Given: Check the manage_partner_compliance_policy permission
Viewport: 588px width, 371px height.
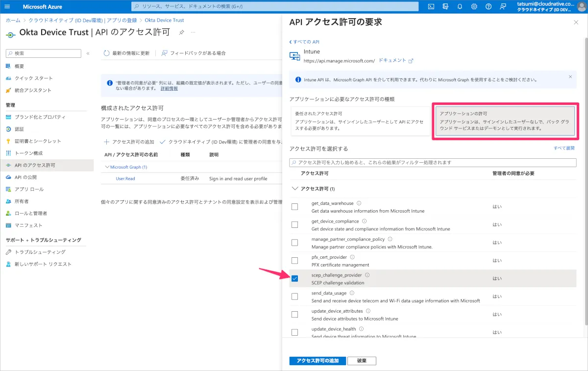Looking at the screenshot, I should coord(294,243).
